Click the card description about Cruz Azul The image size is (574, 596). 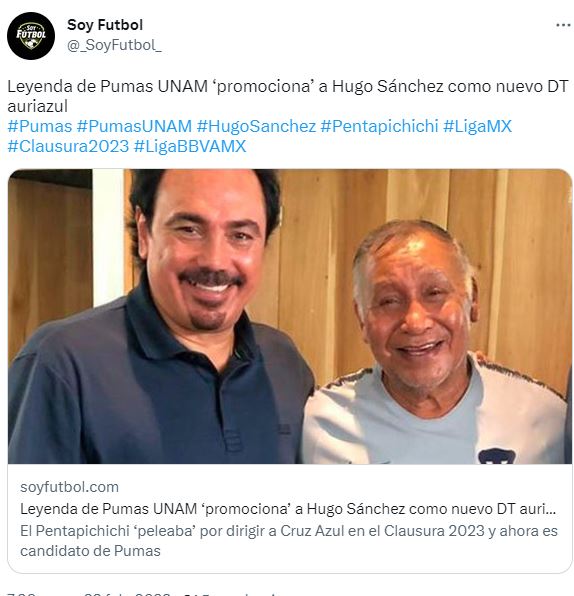pyautogui.click(x=289, y=541)
